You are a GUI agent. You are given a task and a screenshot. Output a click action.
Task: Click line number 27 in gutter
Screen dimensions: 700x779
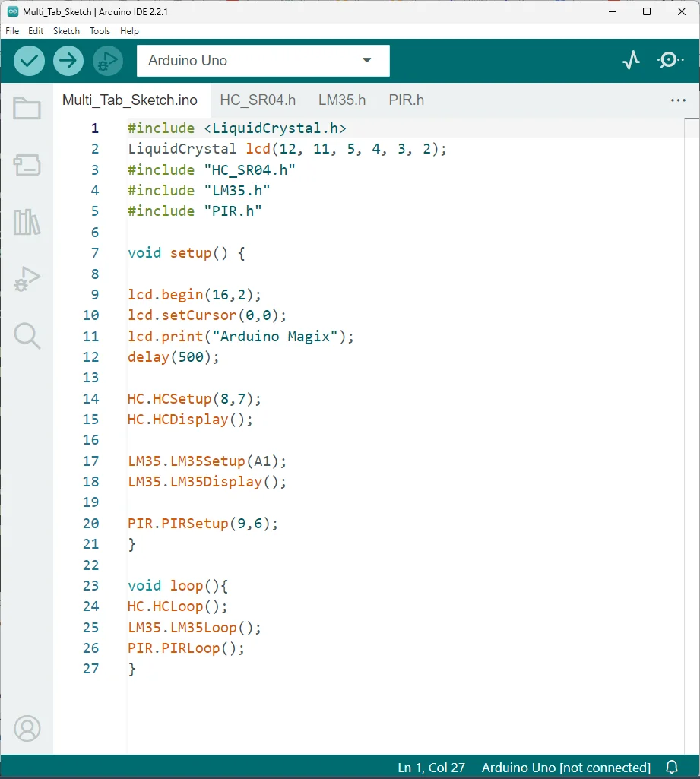[x=91, y=669]
